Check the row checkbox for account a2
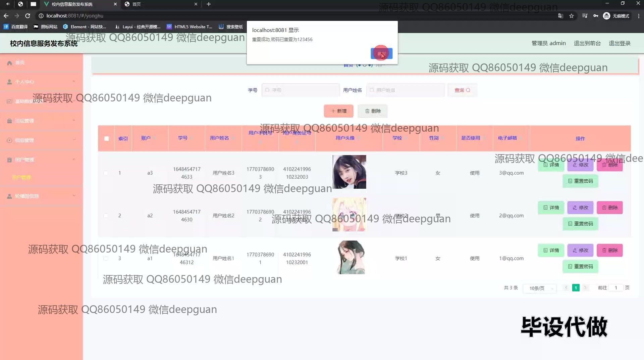Image resolution: width=644 pixels, height=360 pixels. 106,216
